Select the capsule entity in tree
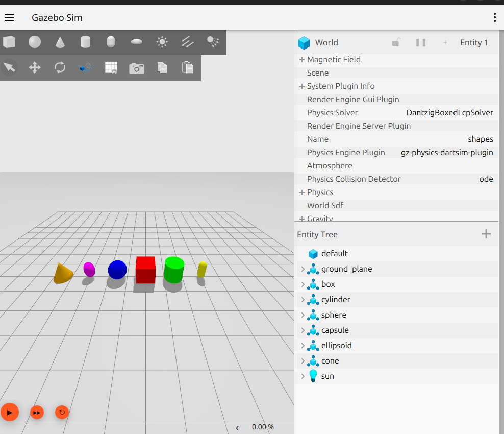Viewport: 504px width, 434px height. point(396,330)
